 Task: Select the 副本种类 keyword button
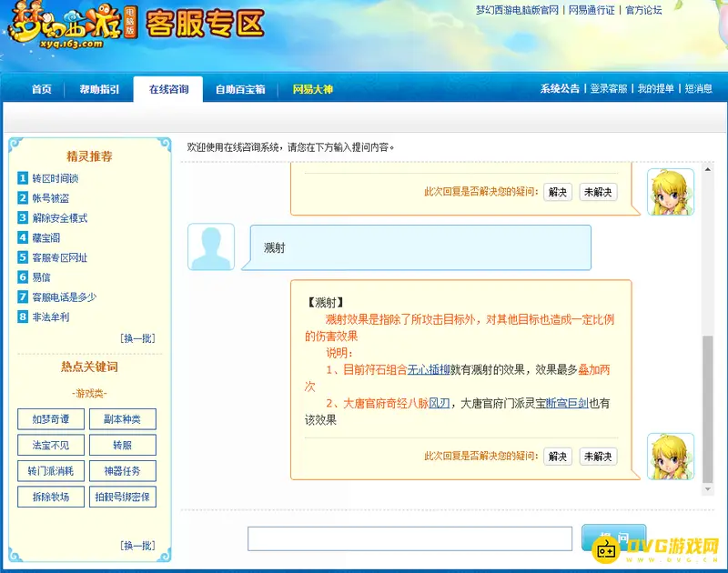[x=123, y=419]
